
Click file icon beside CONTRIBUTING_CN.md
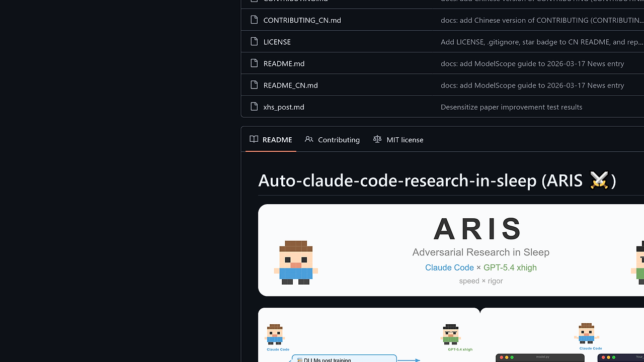point(254,20)
